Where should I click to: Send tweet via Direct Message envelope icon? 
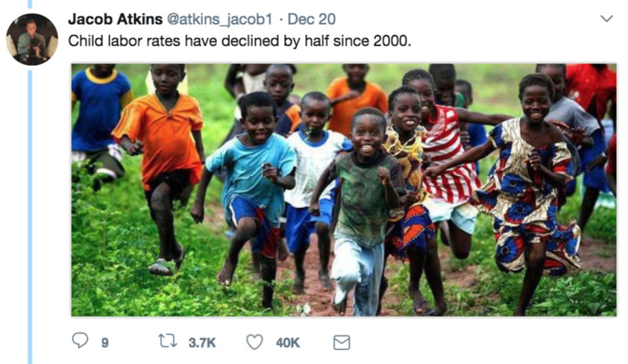click(341, 342)
